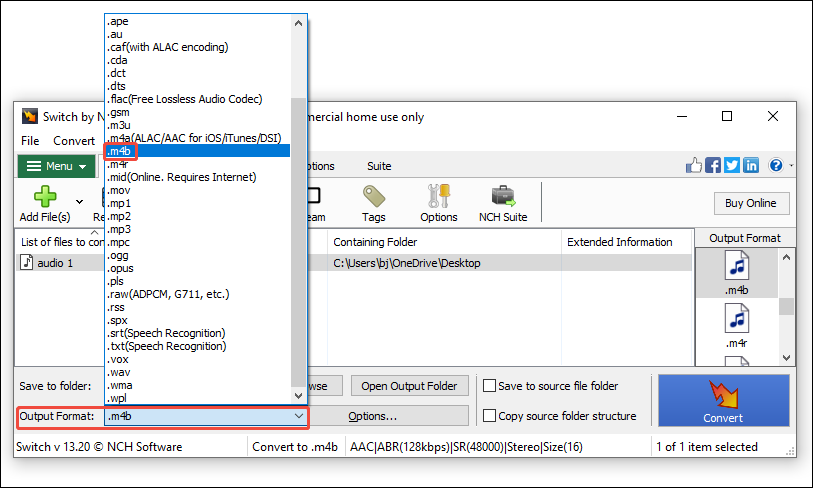Choose .spx from the format list

(198, 320)
